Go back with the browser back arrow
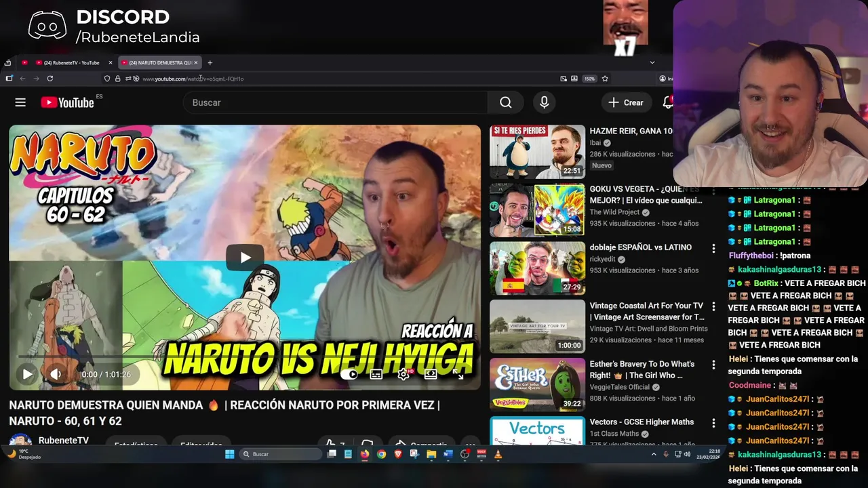 [x=22, y=79]
